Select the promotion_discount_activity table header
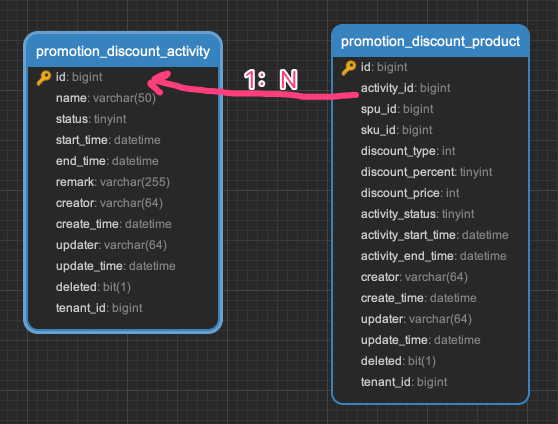 tap(123, 51)
